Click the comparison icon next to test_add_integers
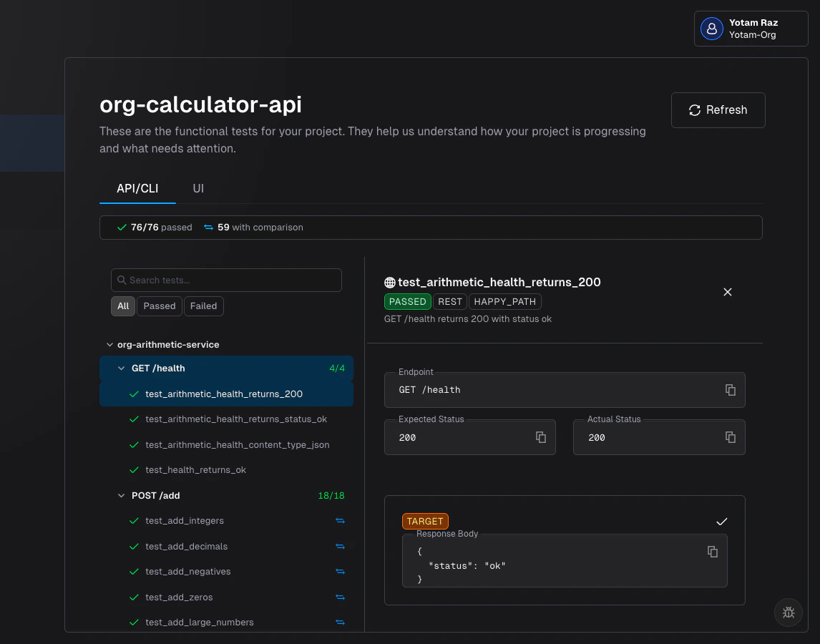The width and height of the screenshot is (820, 644). (x=340, y=520)
